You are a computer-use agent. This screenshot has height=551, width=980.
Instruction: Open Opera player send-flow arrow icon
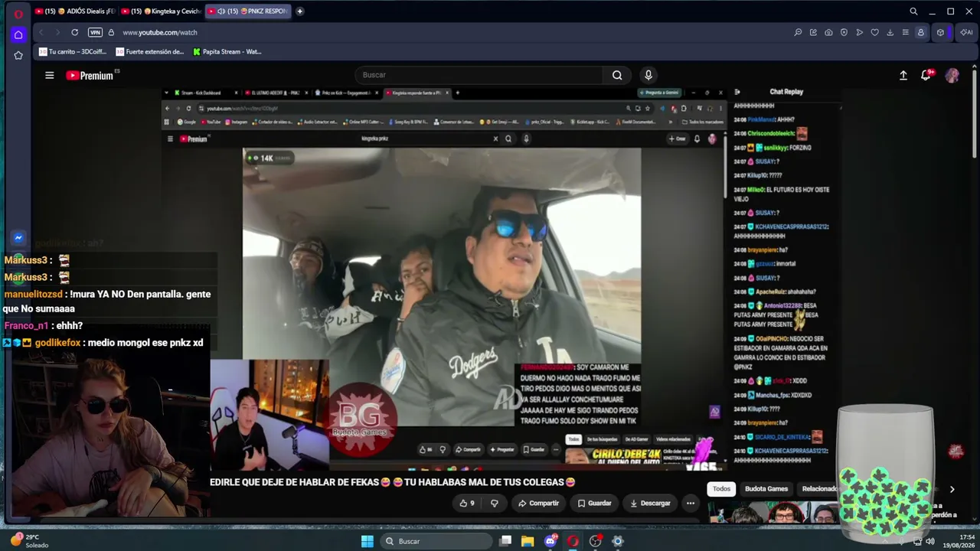click(859, 32)
